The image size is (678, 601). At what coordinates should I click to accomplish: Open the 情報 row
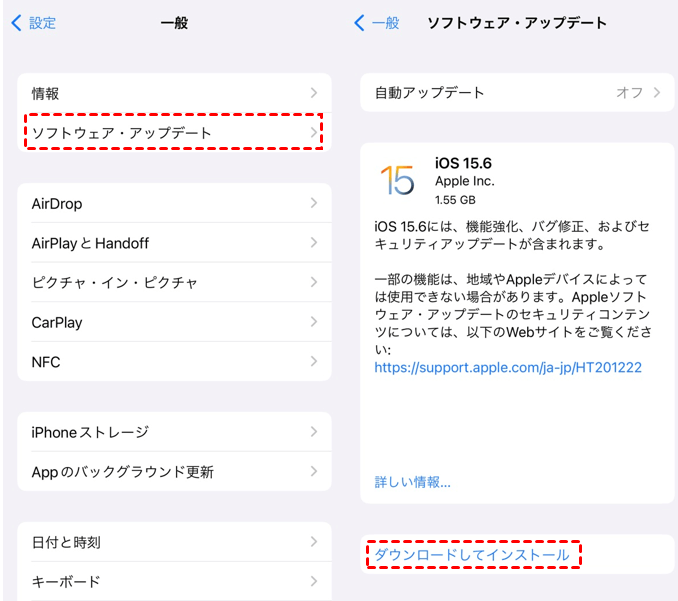click(174, 93)
